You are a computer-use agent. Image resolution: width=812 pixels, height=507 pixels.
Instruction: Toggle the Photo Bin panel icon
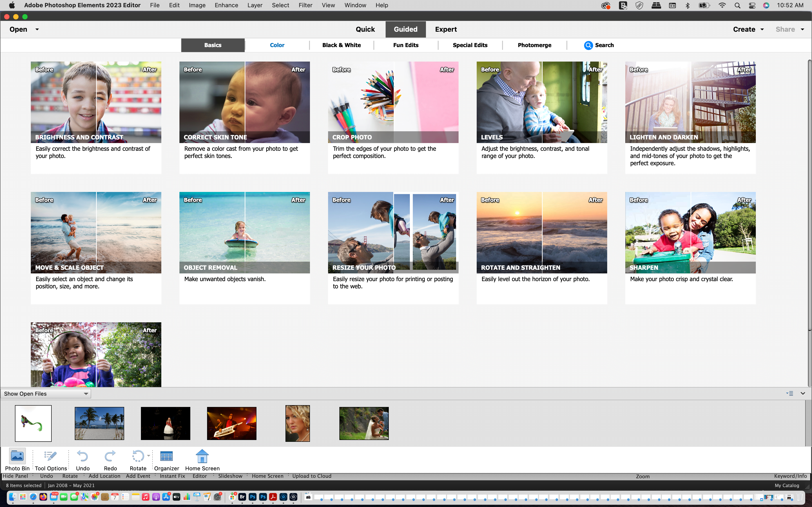pos(17,456)
